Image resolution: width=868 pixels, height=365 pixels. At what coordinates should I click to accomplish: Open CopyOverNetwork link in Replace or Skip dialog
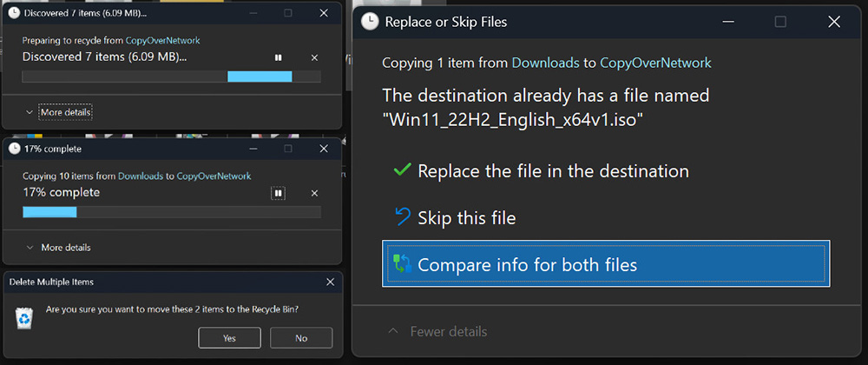655,63
